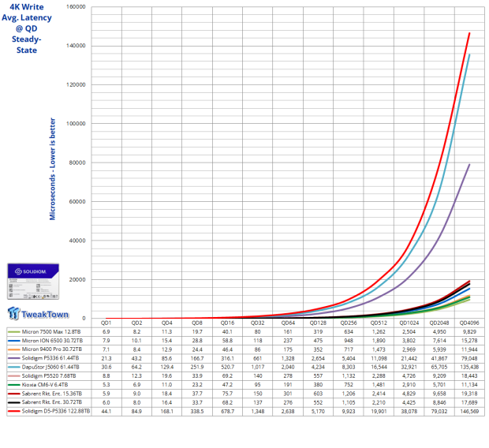
Task: Click the value 11,944 in the table
Action: point(469,349)
